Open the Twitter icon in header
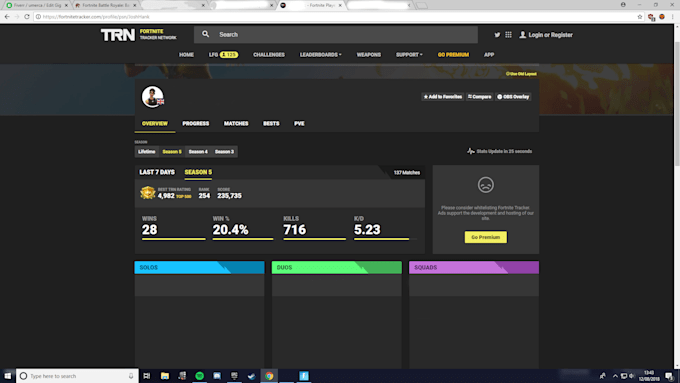The image size is (680, 383). click(x=497, y=35)
